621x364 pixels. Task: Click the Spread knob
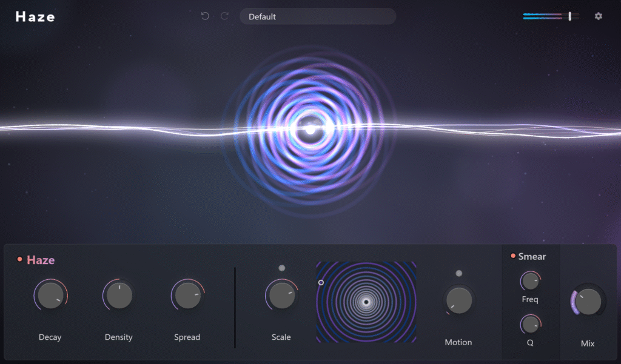click(187, 295)
